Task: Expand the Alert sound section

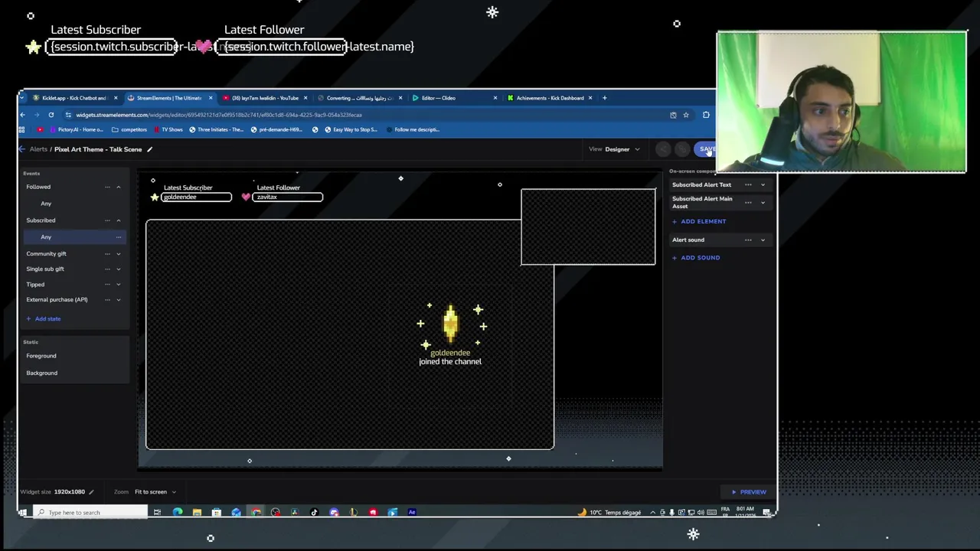Action: (763, 240)
